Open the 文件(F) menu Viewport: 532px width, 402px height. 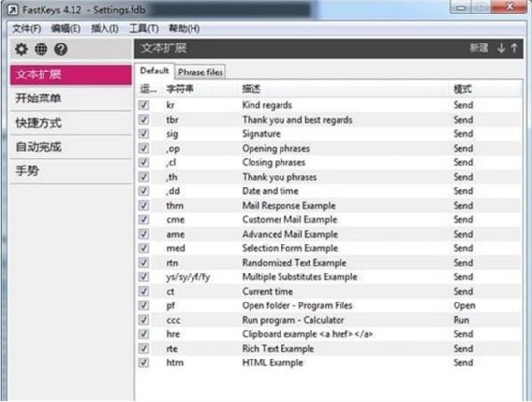(26, 28)
